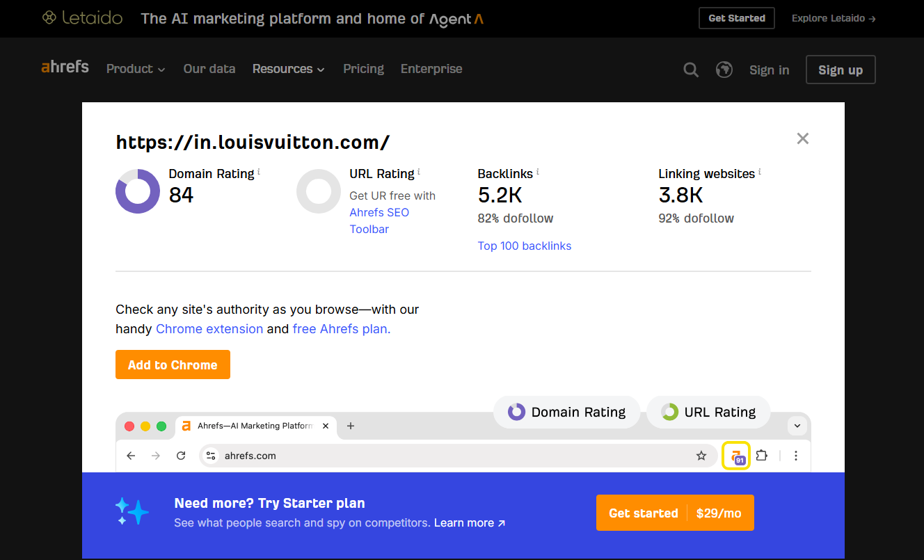The height and width of the screenshot is (560, 924).
Task: Click the linking websites count 3.8K
Action: [x=681, y=195]
